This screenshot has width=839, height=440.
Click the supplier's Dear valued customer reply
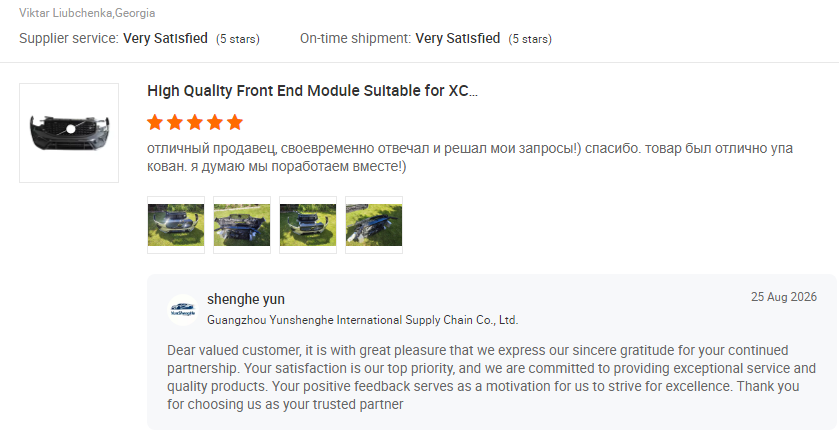(x=491, y=377)
